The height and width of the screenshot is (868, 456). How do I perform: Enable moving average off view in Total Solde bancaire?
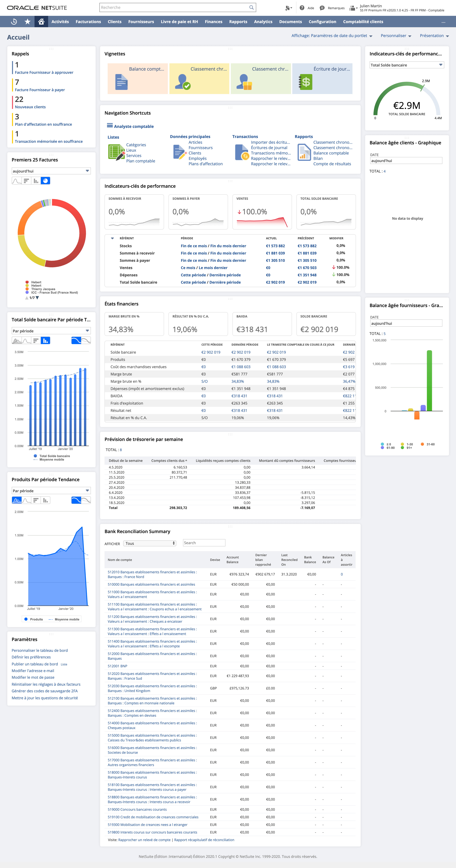[x=86, y=341]
